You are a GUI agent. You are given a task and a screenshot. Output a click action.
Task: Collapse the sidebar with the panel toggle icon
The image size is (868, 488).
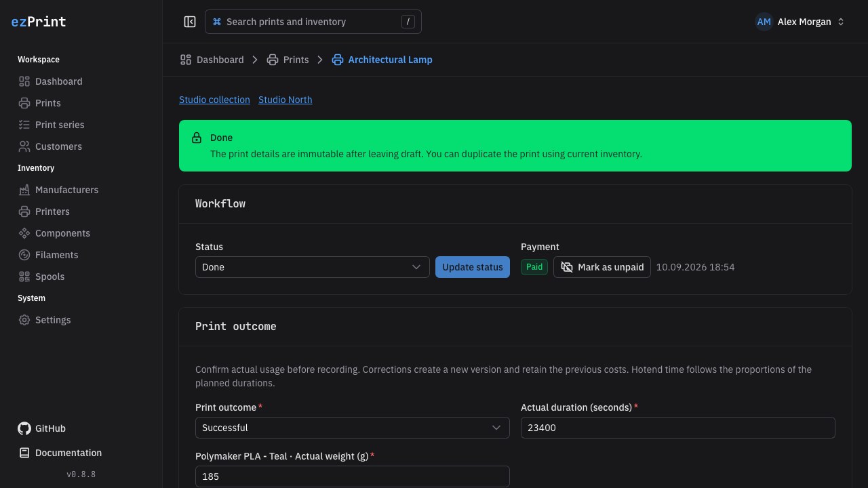(x=190, y=22)
